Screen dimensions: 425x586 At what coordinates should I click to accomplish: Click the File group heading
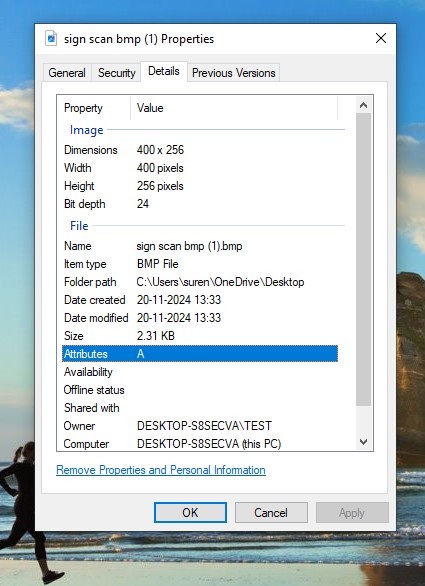click(x=79, y=226)
